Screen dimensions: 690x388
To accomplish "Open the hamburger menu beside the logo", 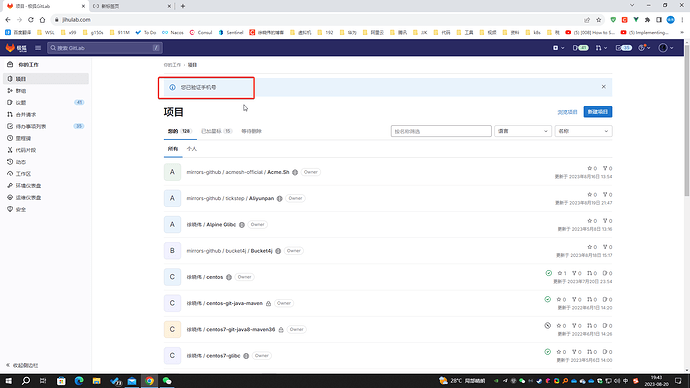I will click(x=38, y=48).
